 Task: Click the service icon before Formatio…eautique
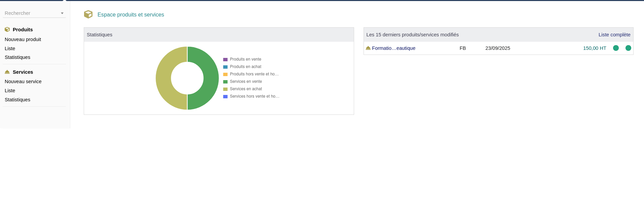(x=368, y=48)
